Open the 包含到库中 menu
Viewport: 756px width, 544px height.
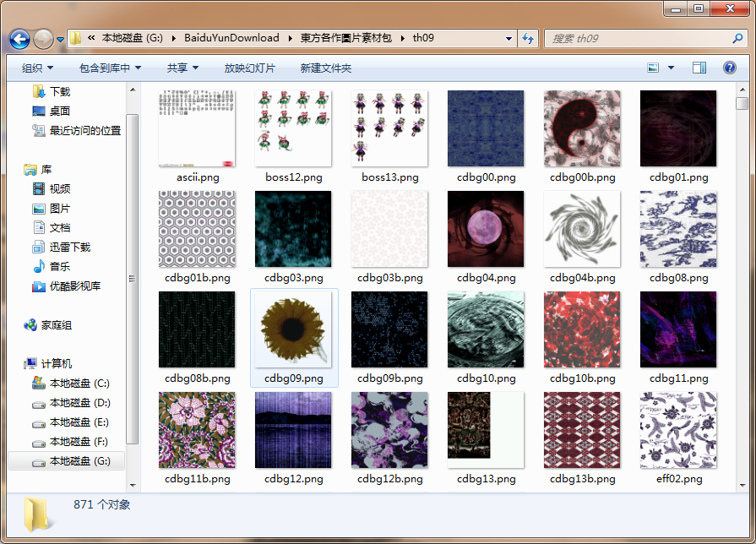click(110, 68)
